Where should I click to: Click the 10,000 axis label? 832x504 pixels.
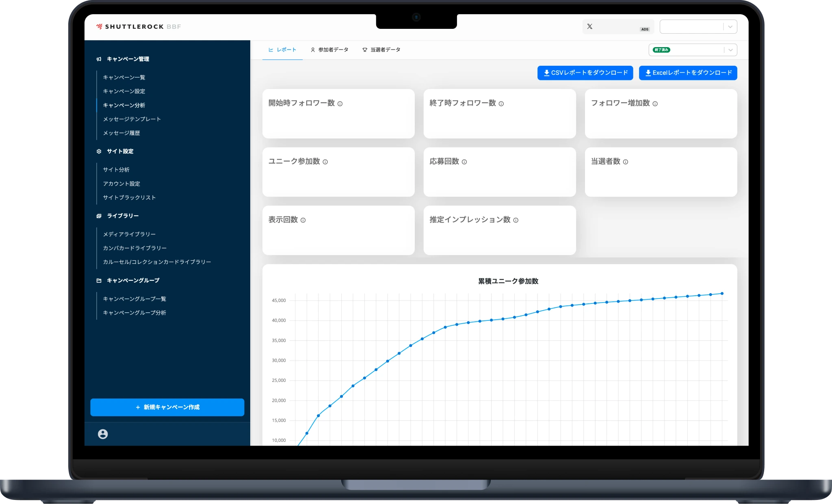pyautogui.click(x=279, y=441)
